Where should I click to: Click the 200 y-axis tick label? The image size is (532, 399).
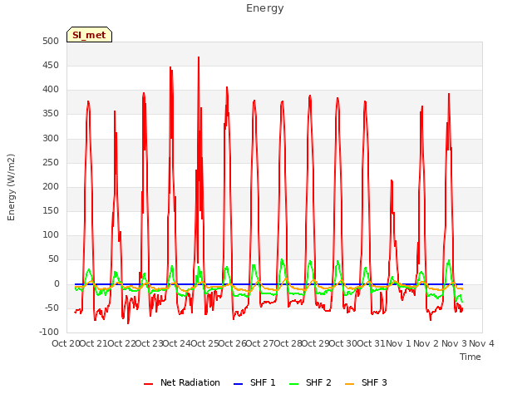51,186
